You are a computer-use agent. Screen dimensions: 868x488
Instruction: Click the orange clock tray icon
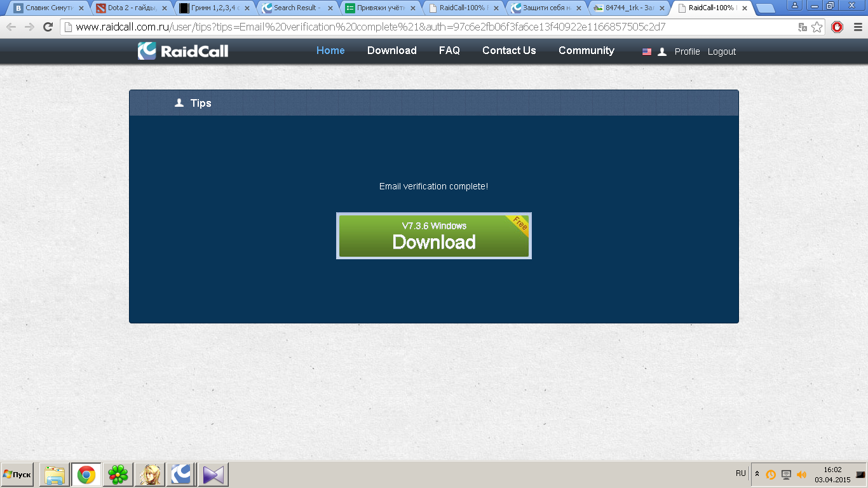[x=771, y=475]
